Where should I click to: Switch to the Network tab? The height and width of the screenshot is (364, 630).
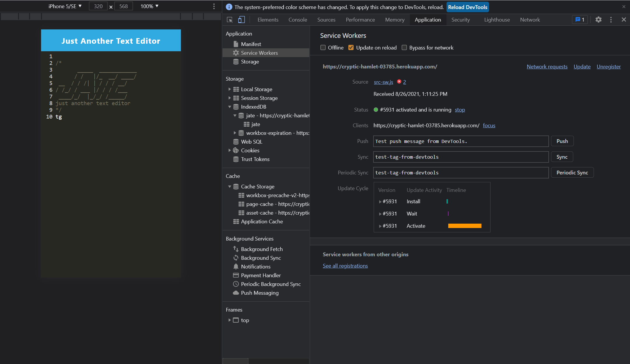pyautogui.click(x=530, y=20)
